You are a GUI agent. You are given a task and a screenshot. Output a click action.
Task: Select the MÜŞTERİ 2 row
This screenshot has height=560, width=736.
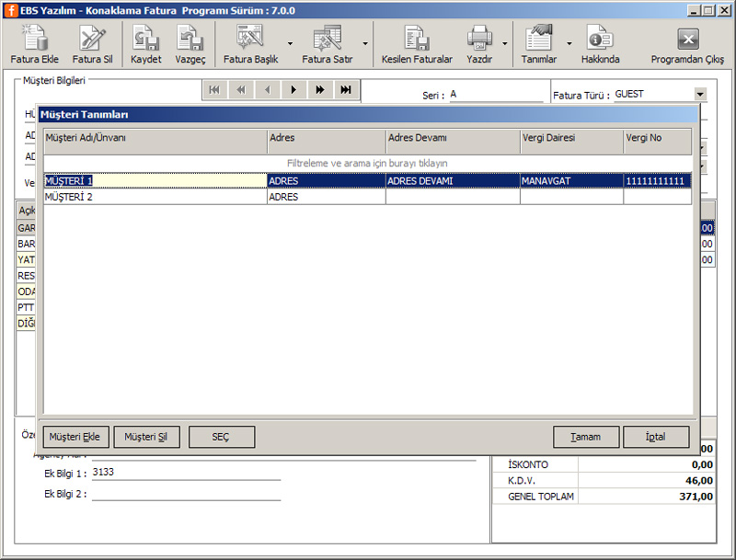coord(367,197)
